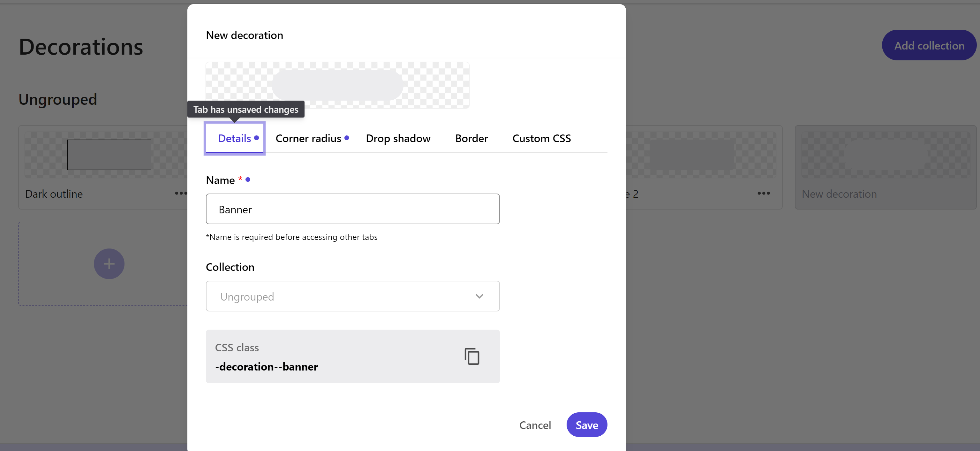The width and height of the screenshot is (980, 451).
Task: Open the Drop shadow tab
Action: click(x=398, y=138)
